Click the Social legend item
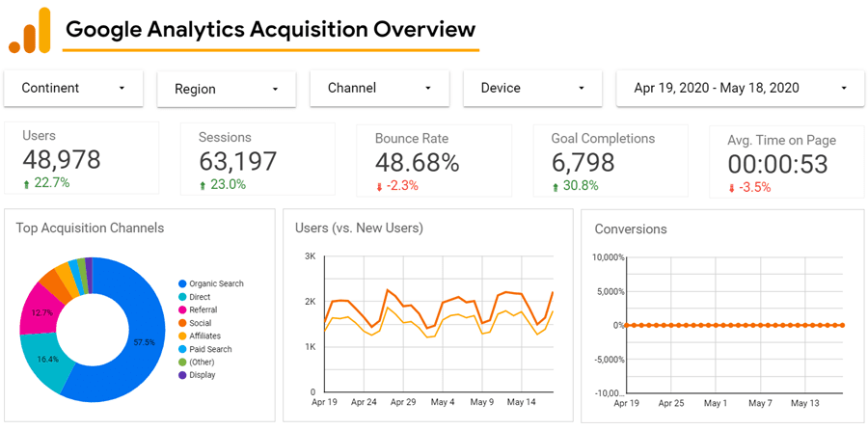868x430 pixels. coord(200,323)
